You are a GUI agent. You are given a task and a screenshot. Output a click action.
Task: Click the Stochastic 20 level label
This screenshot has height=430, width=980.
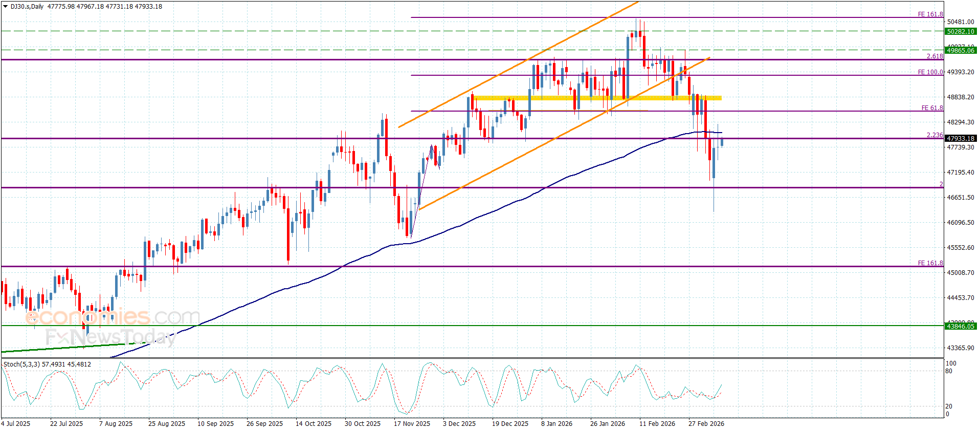tap(949, 406)
